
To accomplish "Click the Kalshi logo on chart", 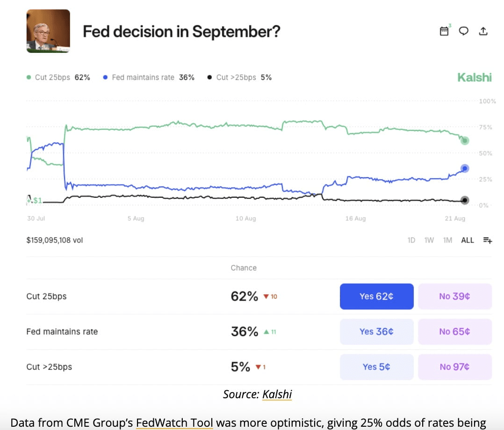I will [x=474, y=78].
